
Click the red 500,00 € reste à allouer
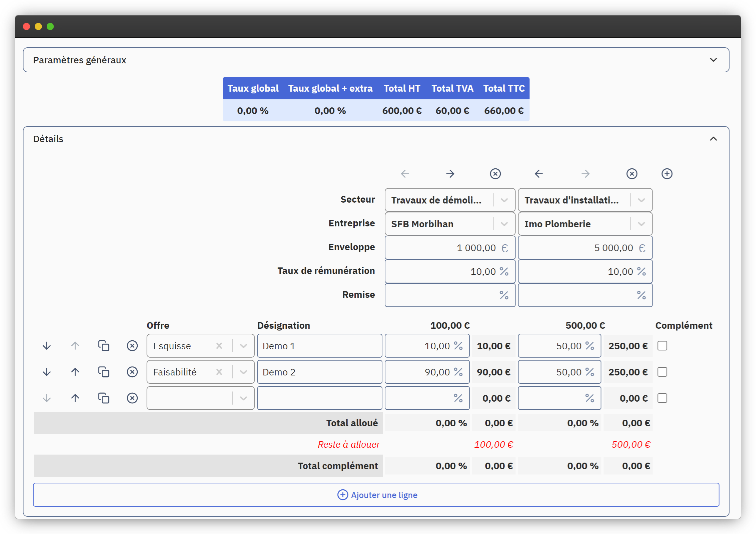click(631, 444)
